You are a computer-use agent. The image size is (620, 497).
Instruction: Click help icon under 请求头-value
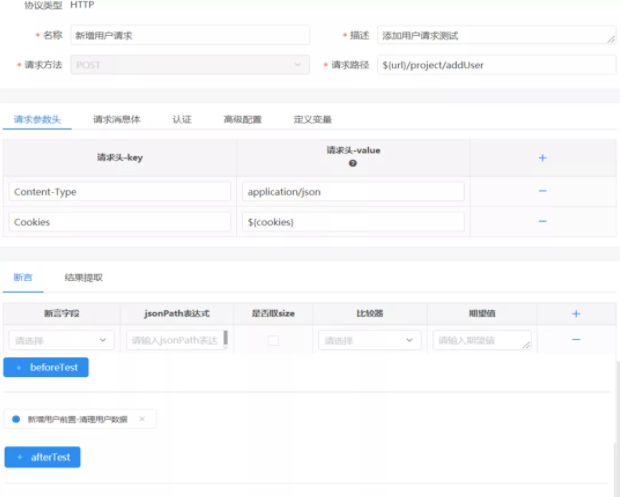pos(353,164)
